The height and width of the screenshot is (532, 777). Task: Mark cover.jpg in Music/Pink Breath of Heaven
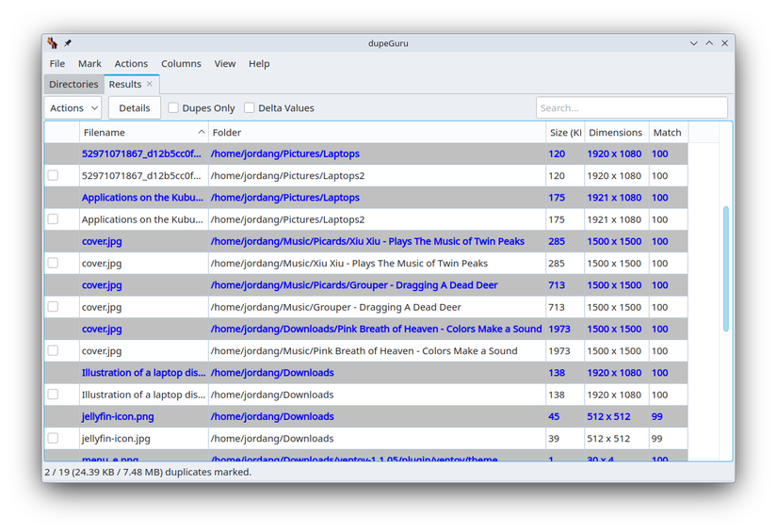pyautogui.click(x=53, y=350)
